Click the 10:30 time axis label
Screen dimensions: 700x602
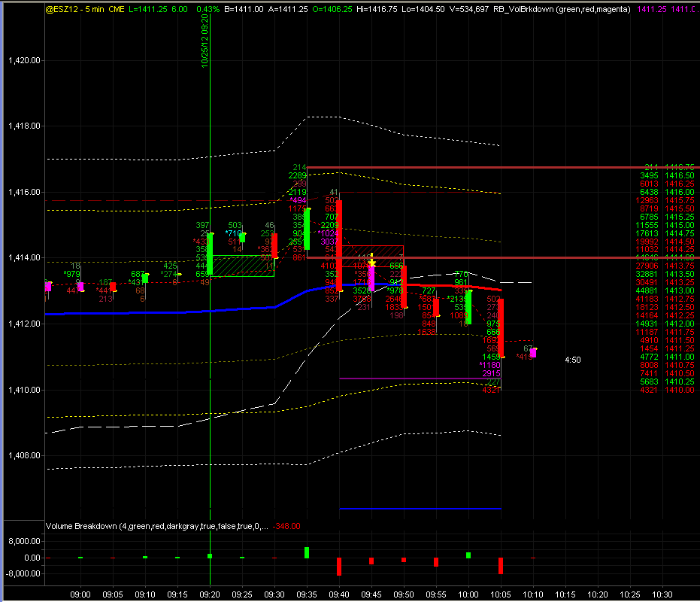[662, 594]
